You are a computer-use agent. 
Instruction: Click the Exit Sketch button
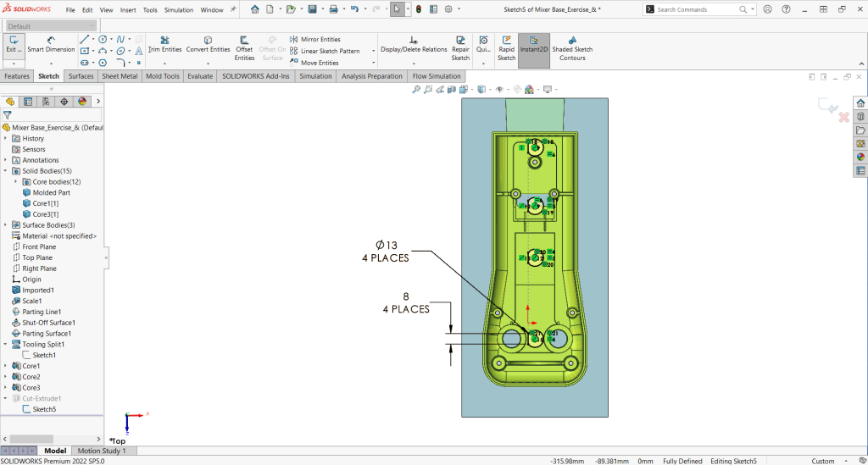13,44
